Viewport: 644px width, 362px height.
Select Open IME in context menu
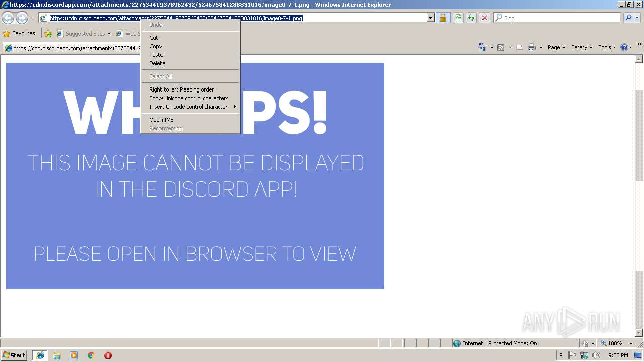[x=190, y=120]
